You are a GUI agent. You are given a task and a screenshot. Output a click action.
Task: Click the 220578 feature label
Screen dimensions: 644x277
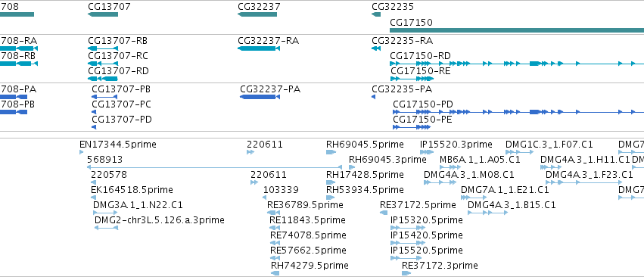pyautogui.click(x=109, y=175)
